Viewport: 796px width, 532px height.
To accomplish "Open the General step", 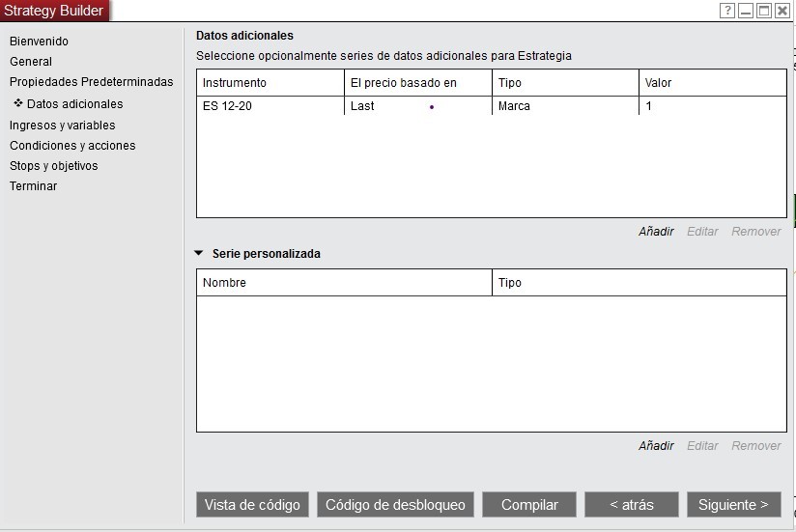I will (31, 62).
